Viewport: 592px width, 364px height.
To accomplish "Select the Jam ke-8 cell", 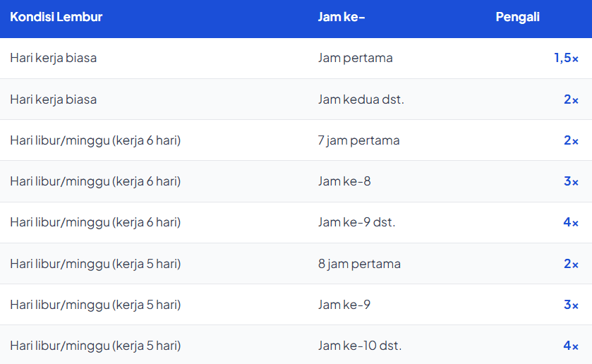I will [344, 181].
